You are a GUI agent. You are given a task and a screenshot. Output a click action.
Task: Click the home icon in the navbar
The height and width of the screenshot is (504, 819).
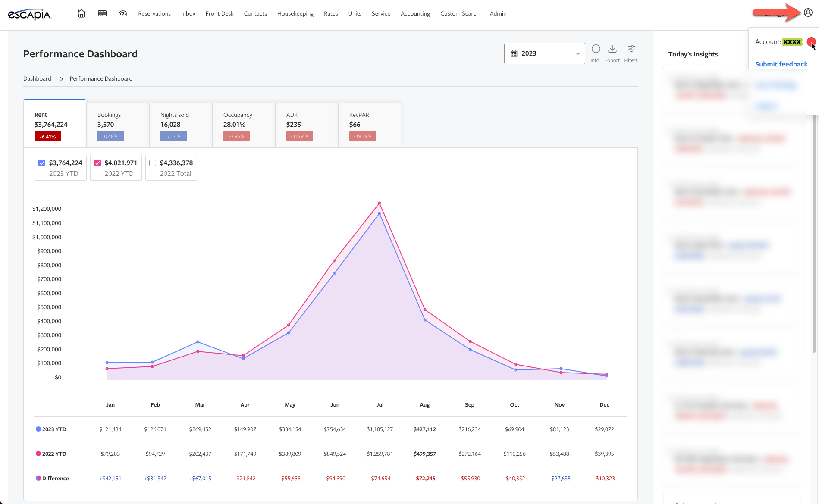click(x=82, y=13)
